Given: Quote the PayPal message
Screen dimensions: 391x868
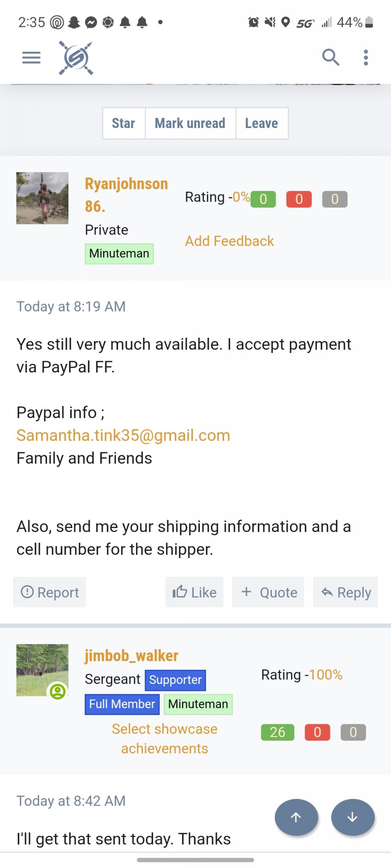Looking at the screenshot, I should pyautogui.click(x=268, y=592).
